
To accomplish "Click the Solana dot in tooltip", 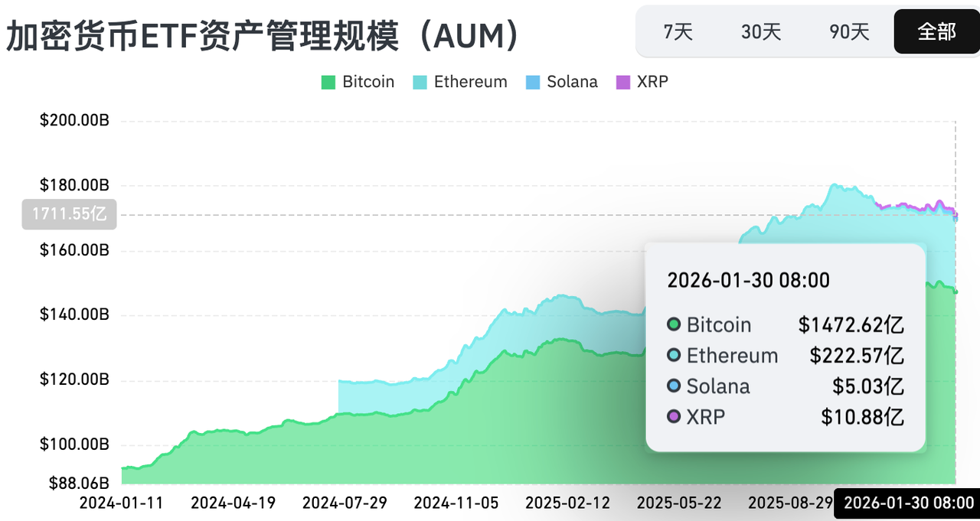I will point(674,386).
